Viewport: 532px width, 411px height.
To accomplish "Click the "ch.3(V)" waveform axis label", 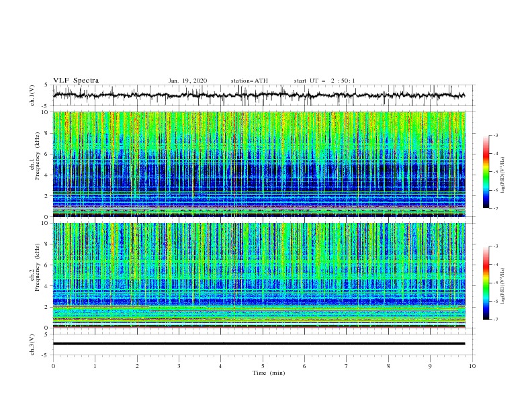I will point(32,345).
